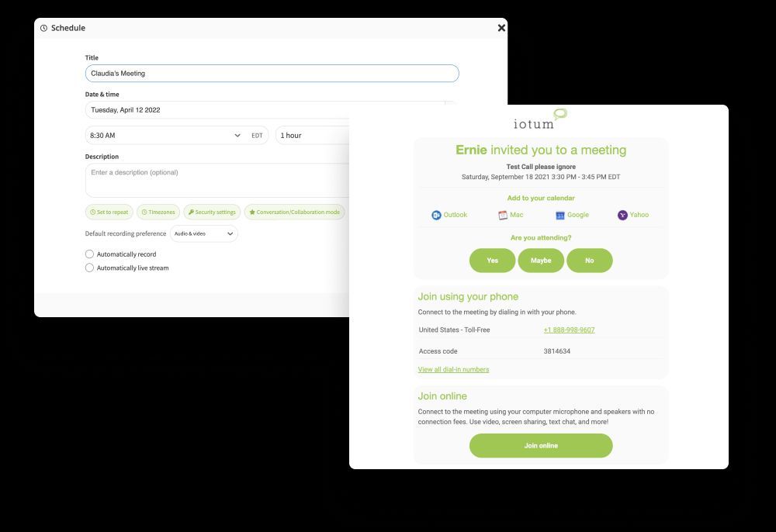Open the Set to repeat options
The height and width of the screenshot is (532, 776).
[x=109, y=212]
